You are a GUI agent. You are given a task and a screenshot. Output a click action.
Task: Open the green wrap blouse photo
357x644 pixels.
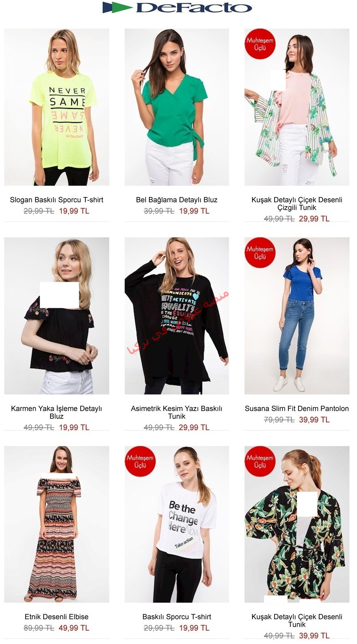click(177, 107)
